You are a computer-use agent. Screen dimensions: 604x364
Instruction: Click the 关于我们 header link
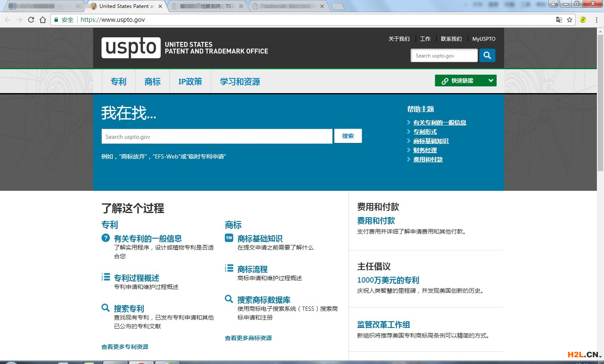click(x=399, y=39)
